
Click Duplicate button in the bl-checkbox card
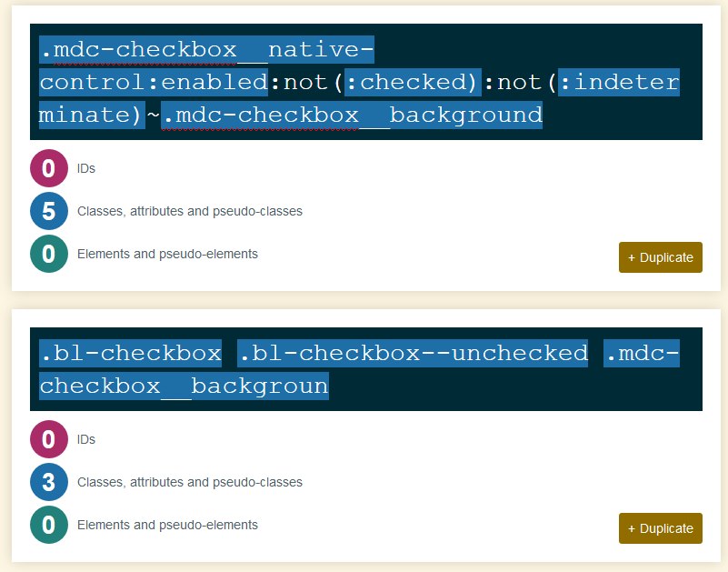(660, 528)
